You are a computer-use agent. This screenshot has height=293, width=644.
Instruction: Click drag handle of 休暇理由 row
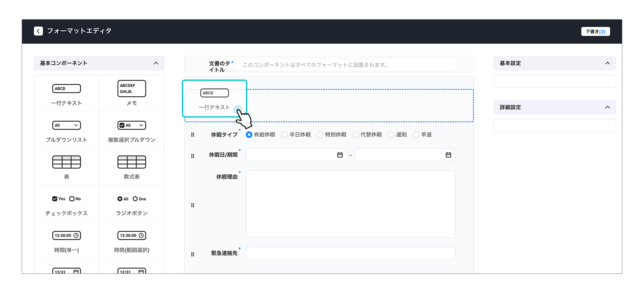[x=192, y=205]
